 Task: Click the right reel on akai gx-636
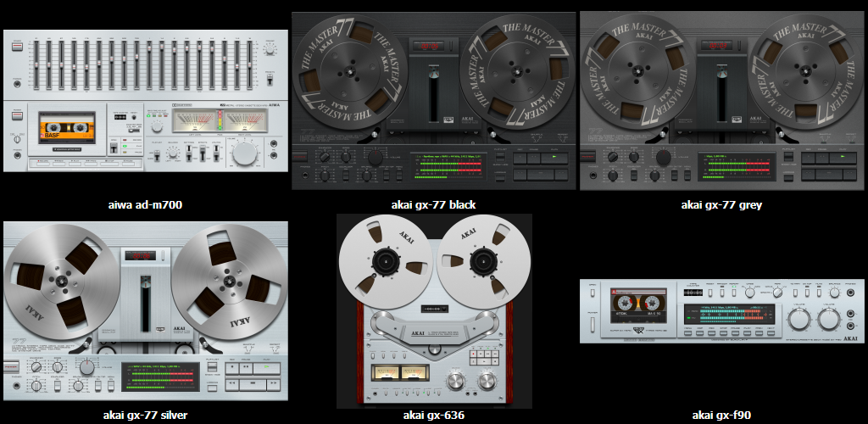(x=484, y=260)
